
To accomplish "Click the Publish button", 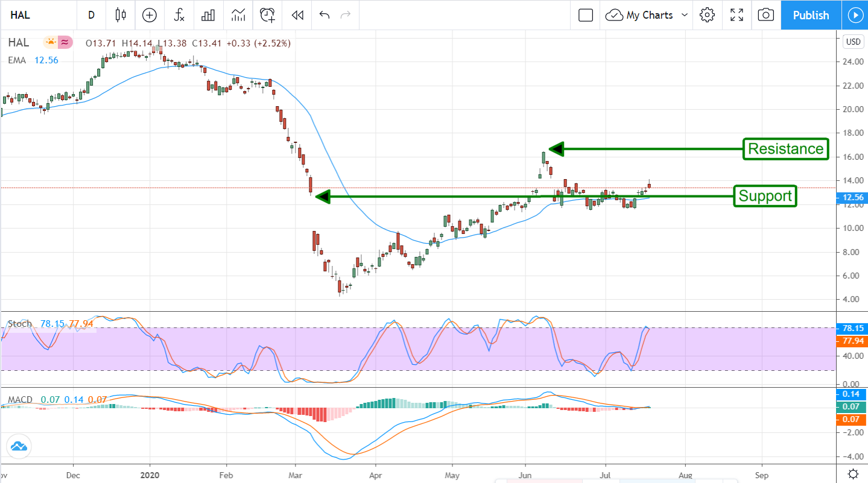I will (x=810, y=15).
